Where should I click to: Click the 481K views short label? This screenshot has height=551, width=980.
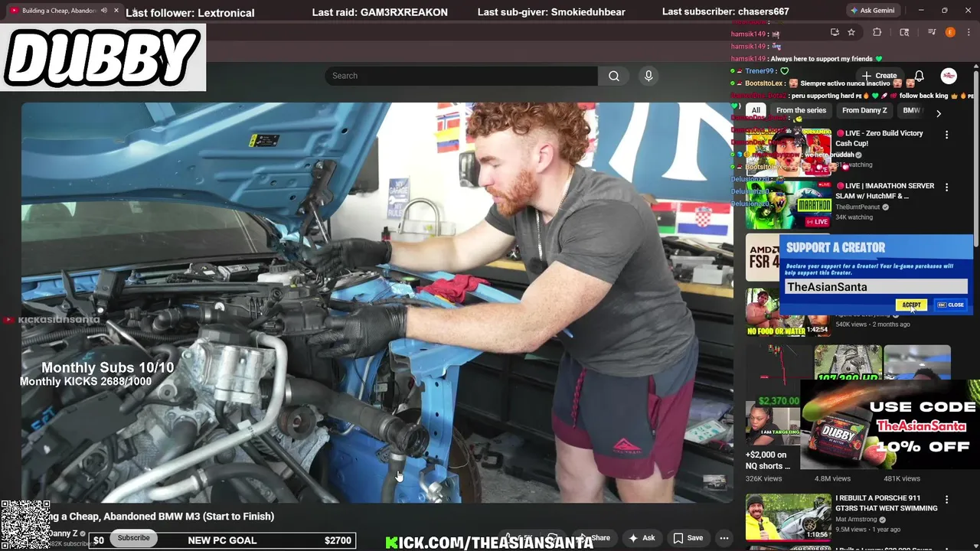(902, 478)
